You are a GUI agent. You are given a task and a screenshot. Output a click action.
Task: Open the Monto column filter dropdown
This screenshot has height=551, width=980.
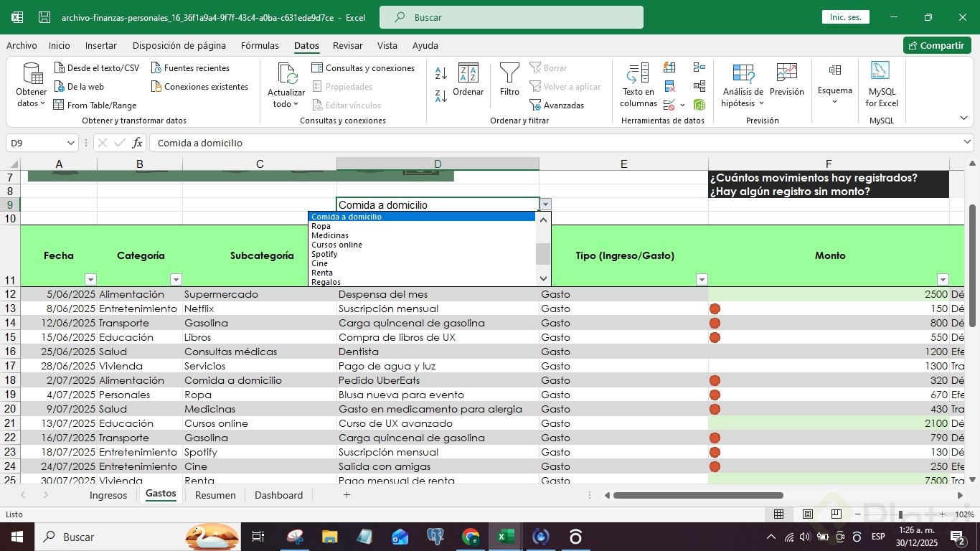pyautogui.click(x=943, y=280)
